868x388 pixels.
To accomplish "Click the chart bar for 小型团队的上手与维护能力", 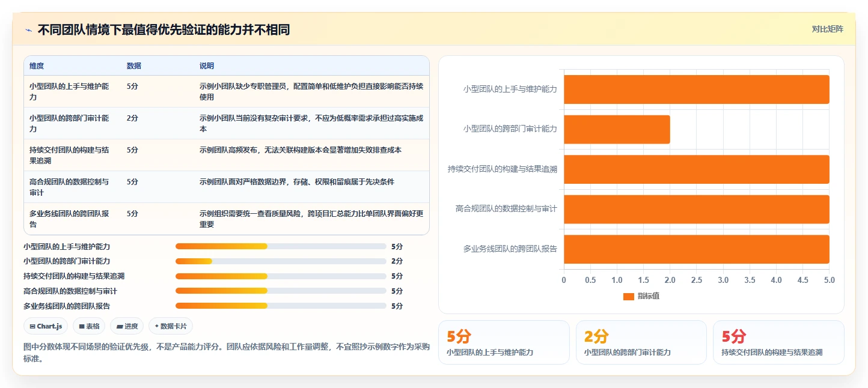I will [x=697, y=89].
